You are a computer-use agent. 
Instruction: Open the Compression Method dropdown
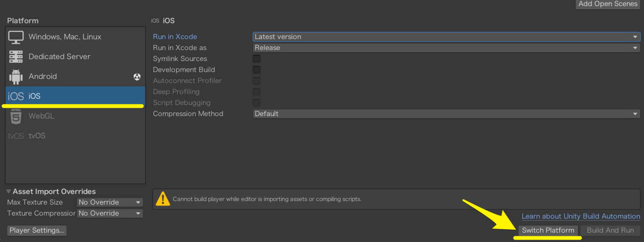pyautogui.click(x=446, y=113)
